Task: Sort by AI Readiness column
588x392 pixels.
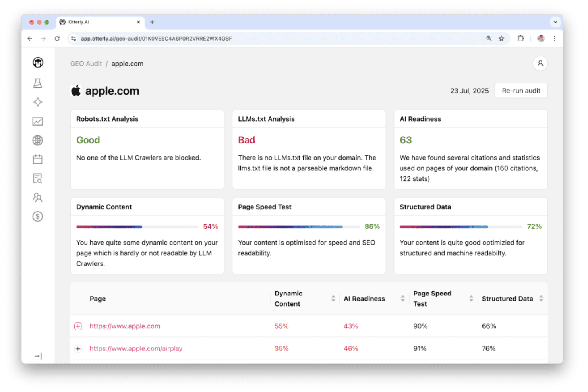Action: 402,299
